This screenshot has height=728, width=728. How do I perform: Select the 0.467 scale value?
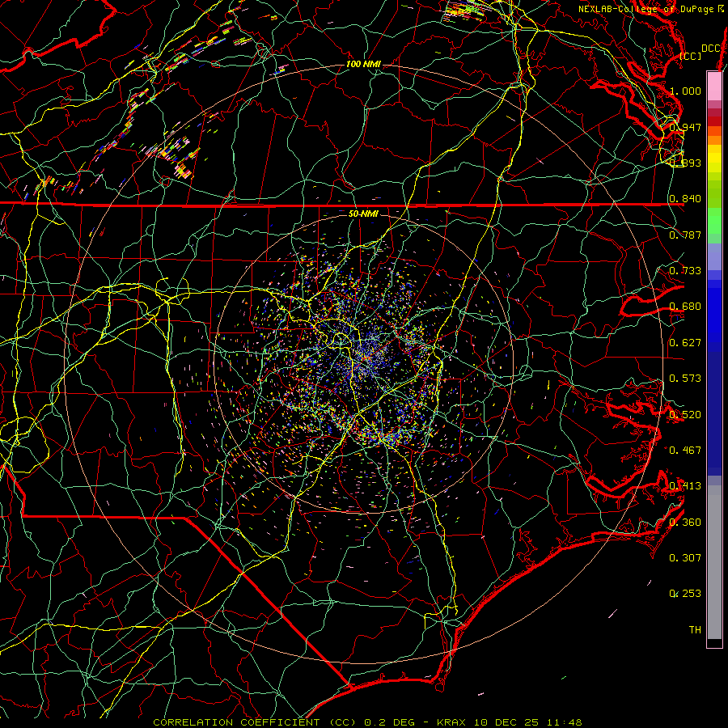[685, 451]
